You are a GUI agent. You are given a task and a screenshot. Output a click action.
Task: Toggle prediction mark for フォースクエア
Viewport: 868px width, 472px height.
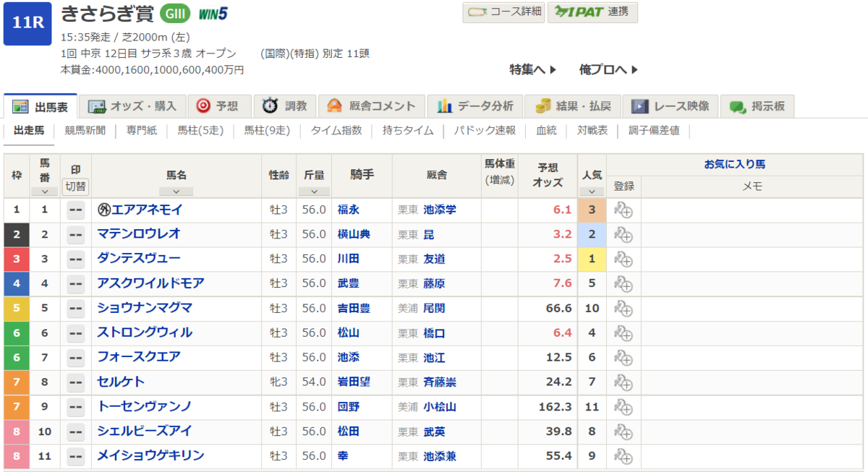76,358
